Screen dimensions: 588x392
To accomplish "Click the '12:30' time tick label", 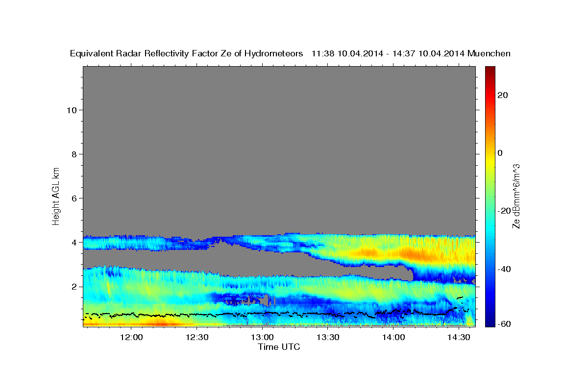I will tap(197, 337).
